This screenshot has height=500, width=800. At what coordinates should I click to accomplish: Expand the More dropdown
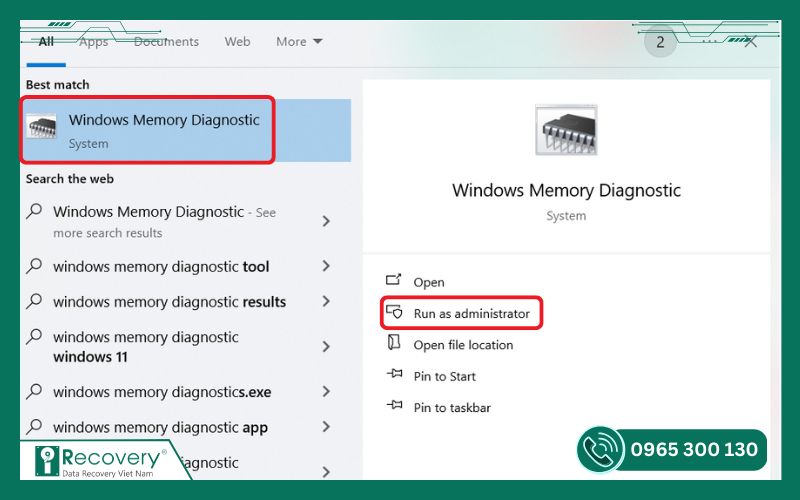(299, 41)
